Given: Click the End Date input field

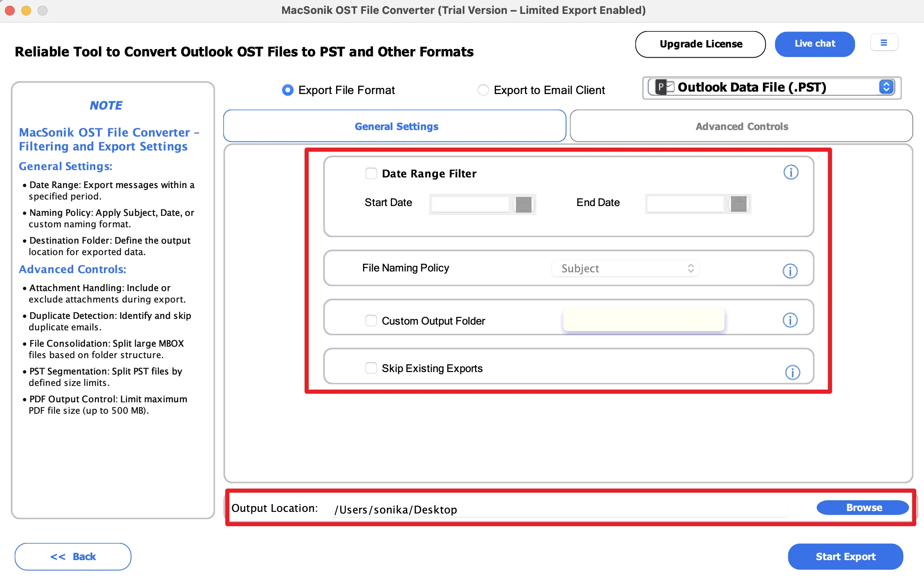Looking at the screenshot, I should point(686,204).
